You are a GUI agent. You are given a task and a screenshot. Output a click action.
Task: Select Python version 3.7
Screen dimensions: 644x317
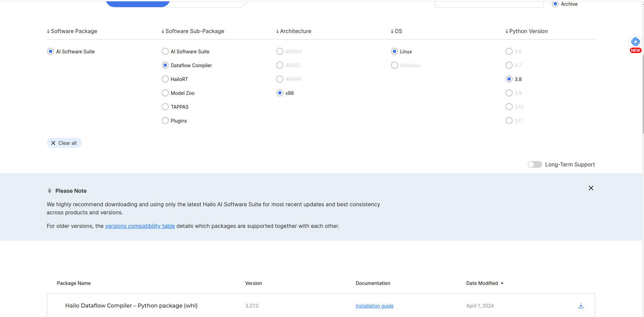[x=509, y=65]
